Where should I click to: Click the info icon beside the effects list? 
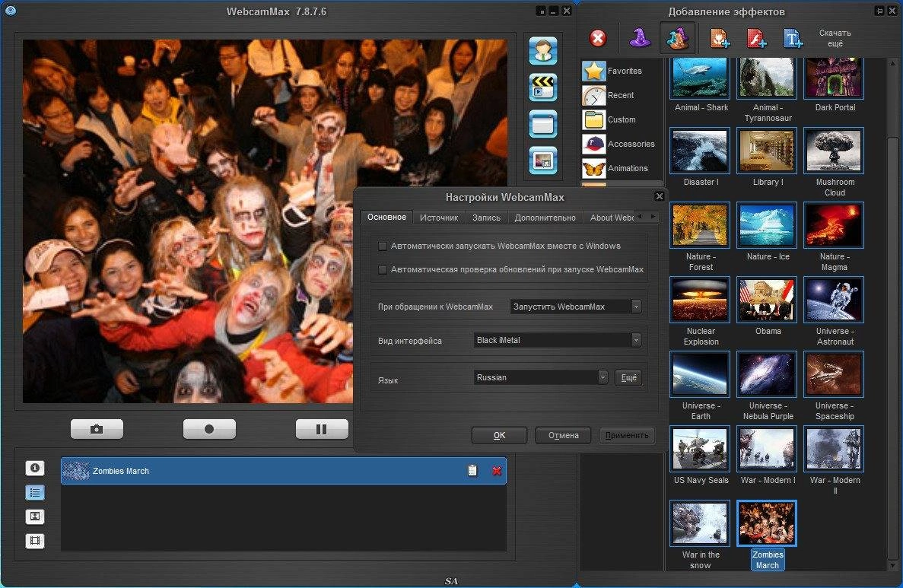34,468
